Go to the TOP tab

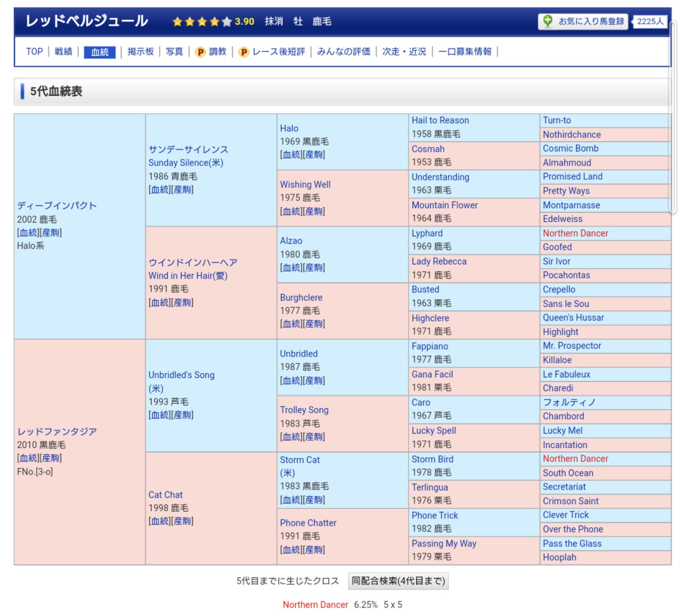[x=34, y=52]
